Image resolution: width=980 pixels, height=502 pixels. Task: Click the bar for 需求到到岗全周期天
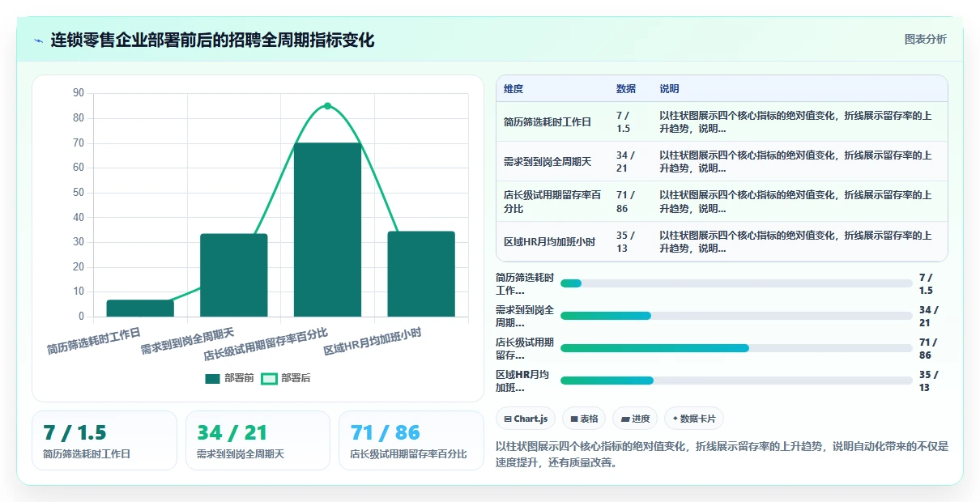(233, 275)
